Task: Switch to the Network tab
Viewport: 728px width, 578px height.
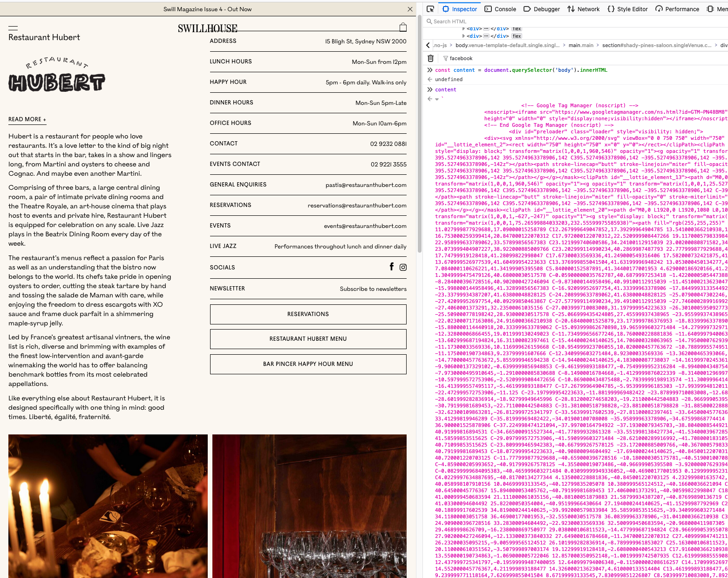Action: (x=583, y=9)
